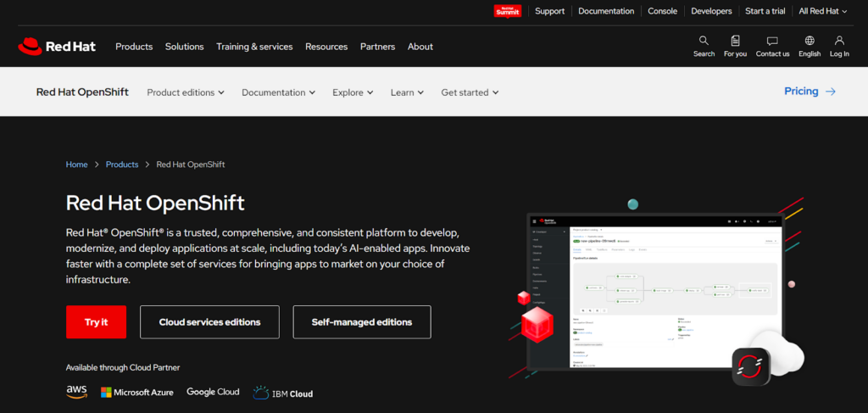
Task: Click the Red Hat OpenShift page heading
Action: pos(155,204)
